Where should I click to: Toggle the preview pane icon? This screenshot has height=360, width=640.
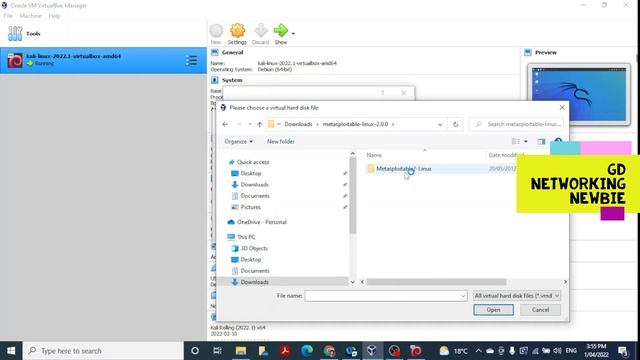click(x=541, y=142)
